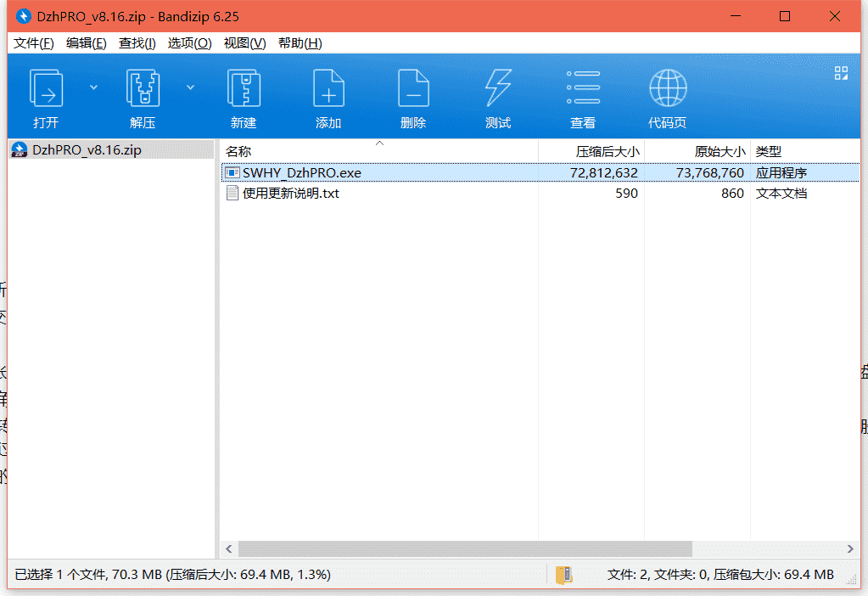Toggle the toolbar layout grid icon

[841, 73]
